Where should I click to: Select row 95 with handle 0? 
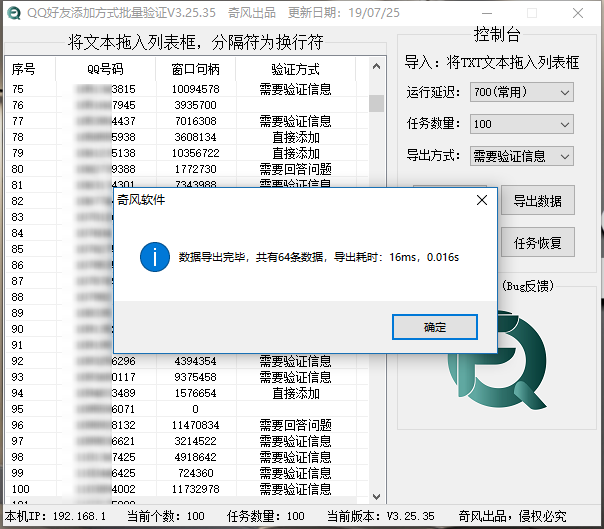[x=187, y=409]
